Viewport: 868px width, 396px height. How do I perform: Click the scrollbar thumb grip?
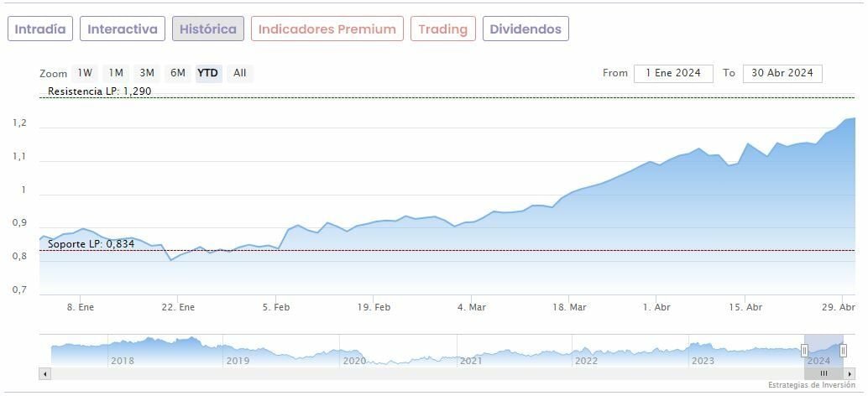coord(824,373)
